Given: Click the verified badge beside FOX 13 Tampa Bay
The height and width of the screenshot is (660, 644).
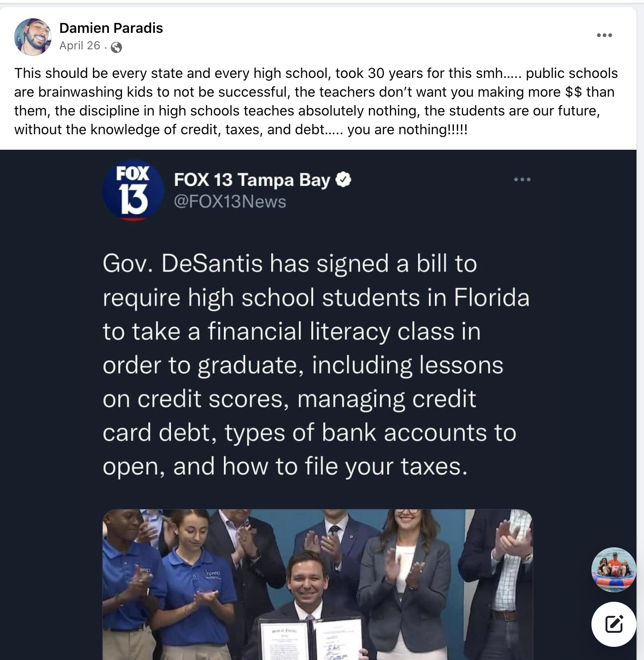Looking at the screenshot, I should point(344,179).
